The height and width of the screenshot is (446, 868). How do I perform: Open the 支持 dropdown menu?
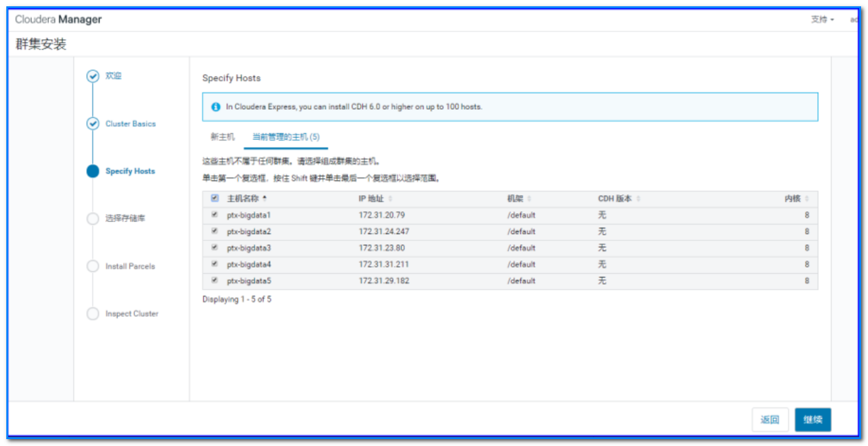(823, 20)
